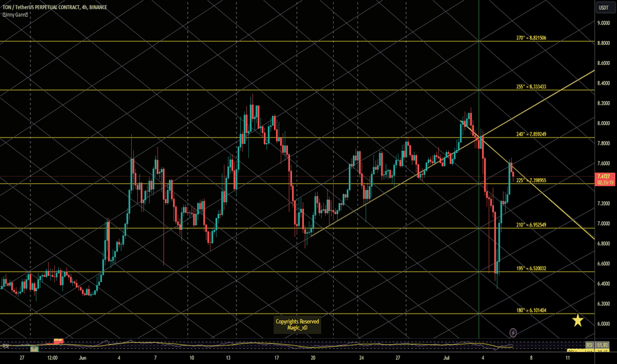Click the red Bear signal label
The height and width of the screenshot is (364, 617).
click(x=58, y=340)
